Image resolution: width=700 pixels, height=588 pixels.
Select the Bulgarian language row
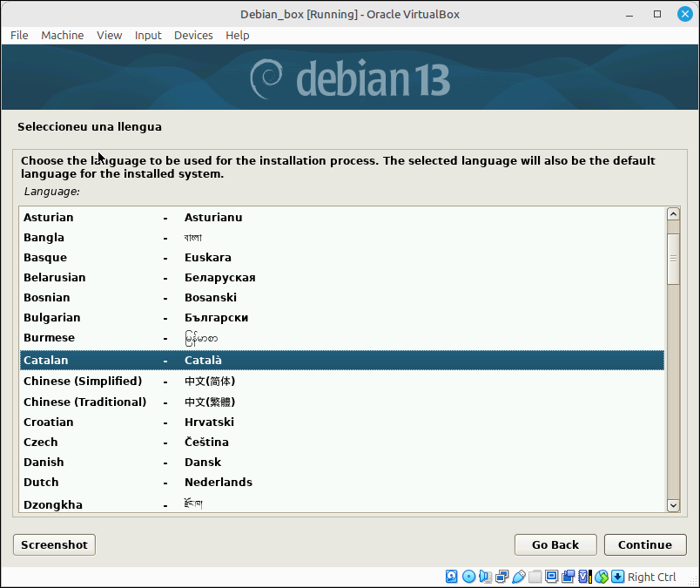coord(342,318)
